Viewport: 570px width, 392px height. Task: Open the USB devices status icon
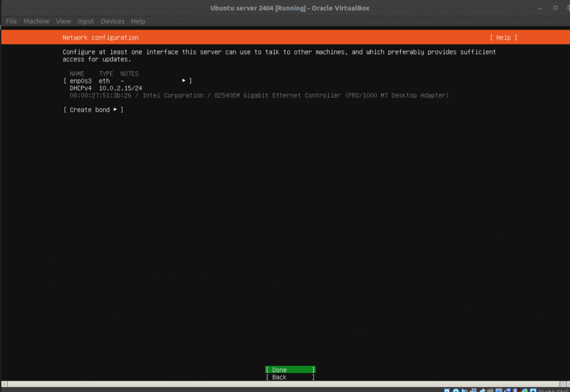point(483,390)
